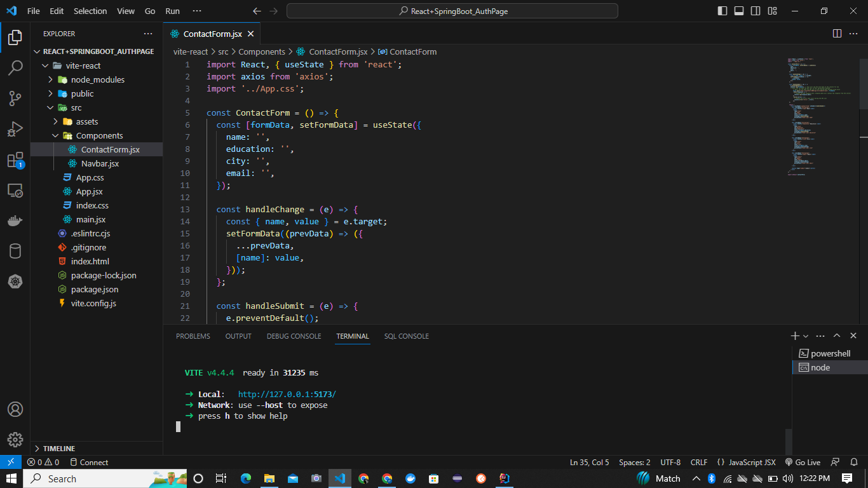The height and width of the screenshot is (488, 868).
Task: Click the Ln 35, Col 5 position indicator
Action: pos(590,463)
